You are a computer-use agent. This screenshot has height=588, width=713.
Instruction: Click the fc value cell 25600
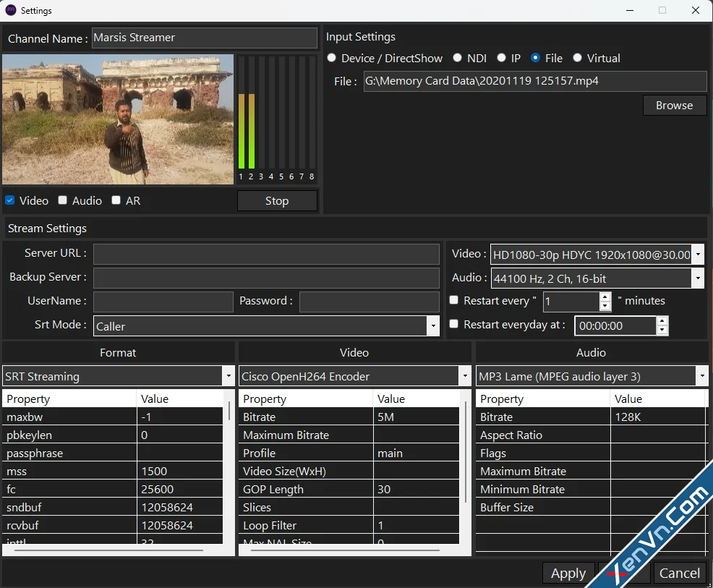(x=180, y=489)
